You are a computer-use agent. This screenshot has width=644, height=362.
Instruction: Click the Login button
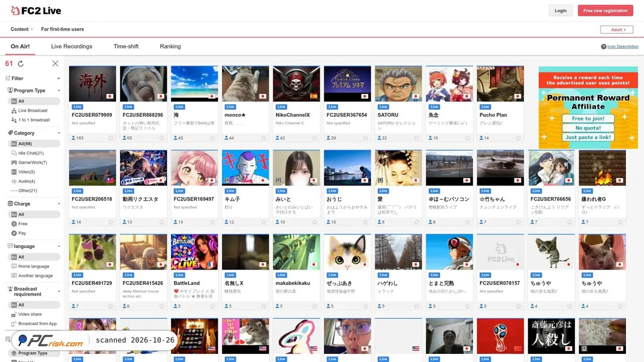click(560, 11)
